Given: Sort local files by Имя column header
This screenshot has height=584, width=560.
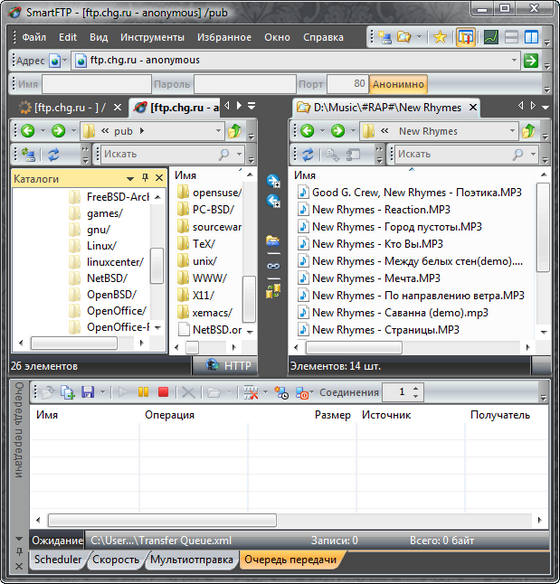Looking at the screenshot, I should pyautogui.click(x=305, y=175).
